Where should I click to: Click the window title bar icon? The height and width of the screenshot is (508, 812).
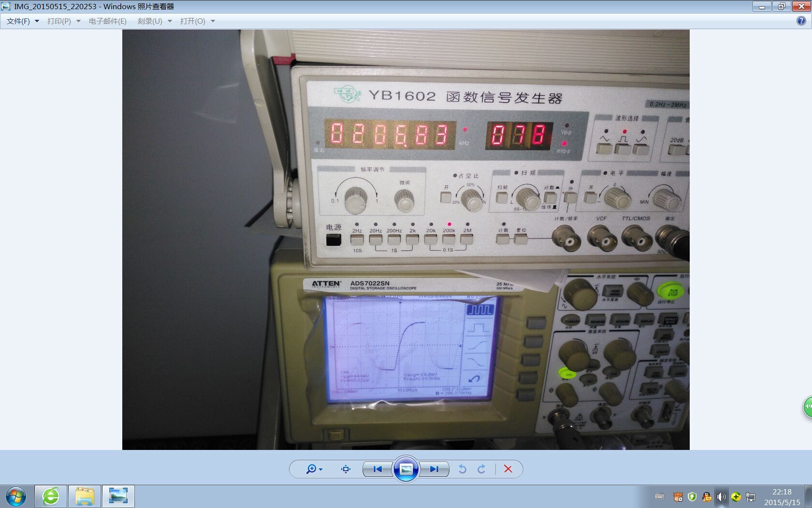tap(6, 6)
